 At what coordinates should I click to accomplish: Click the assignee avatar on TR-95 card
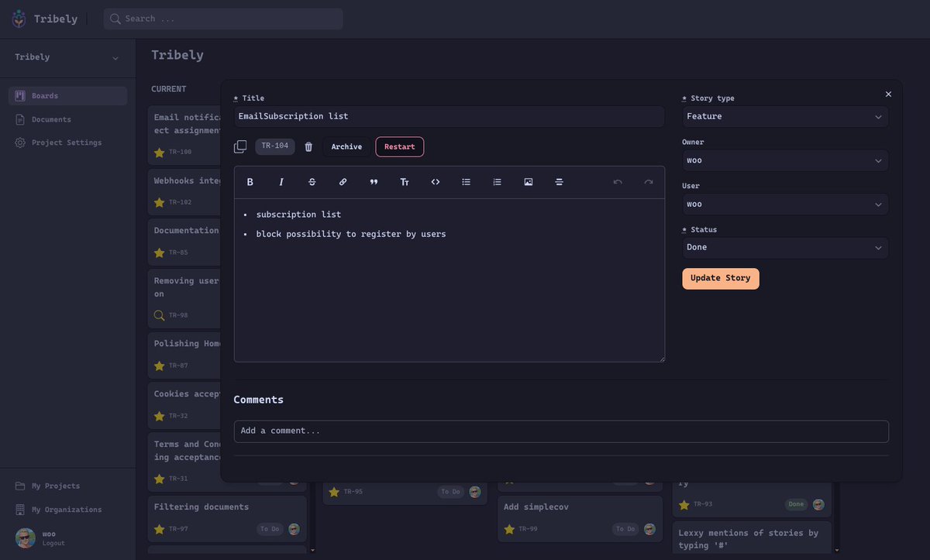point(474,492)
